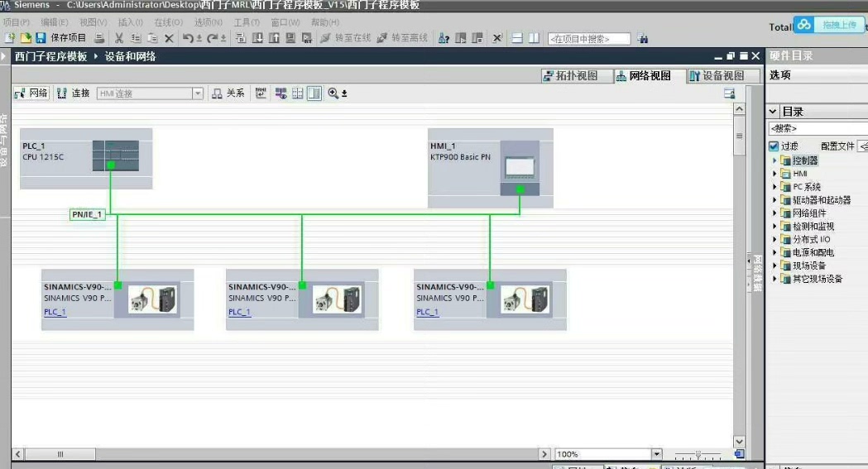Expand the 驱动器和起动器 drives node

point(774,200)
